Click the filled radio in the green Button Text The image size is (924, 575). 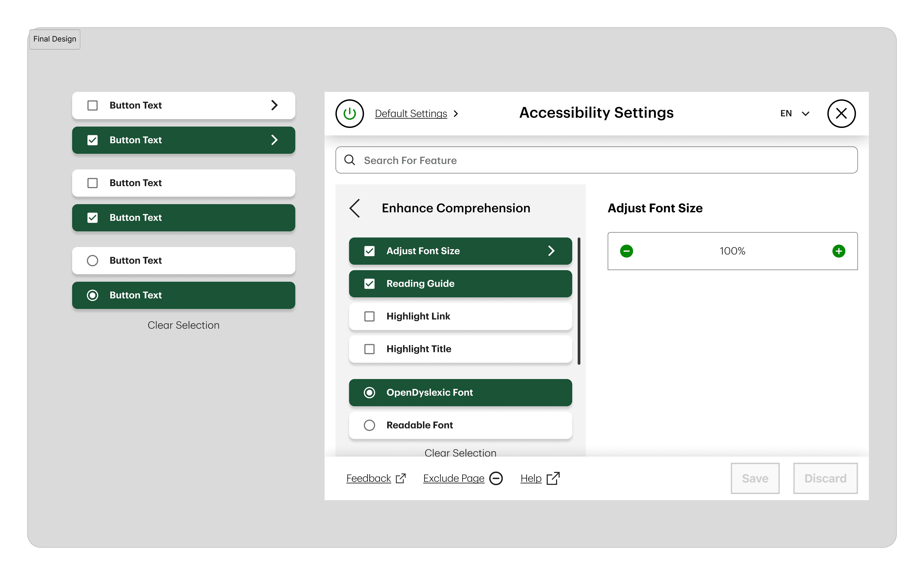pos(92,295)
